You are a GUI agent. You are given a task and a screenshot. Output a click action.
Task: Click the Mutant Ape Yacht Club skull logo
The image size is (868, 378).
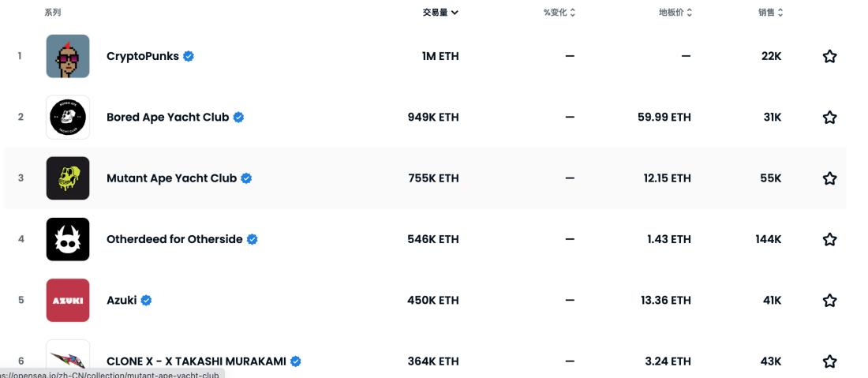(68, 178)
